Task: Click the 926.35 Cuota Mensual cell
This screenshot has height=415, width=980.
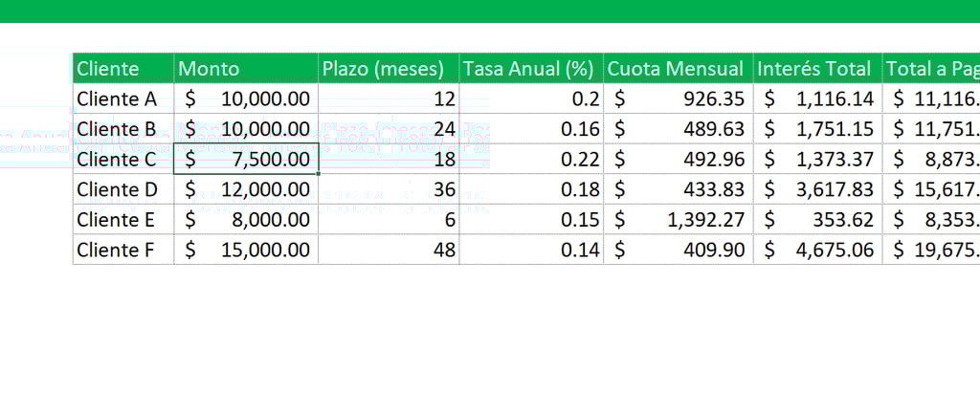Action: pos(678,98)
